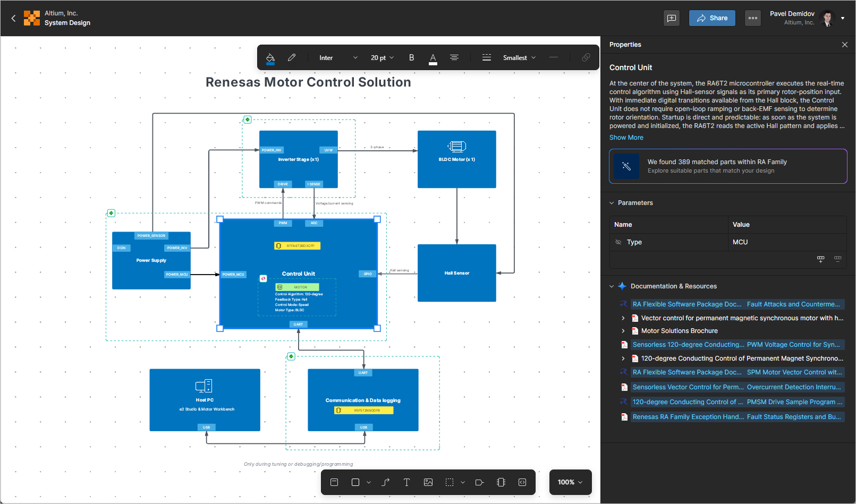Expand the 120-degree Conducting Control of Permanent Magnet item
Viewport: 856px width, 504px height.
(x=623, y=358)
